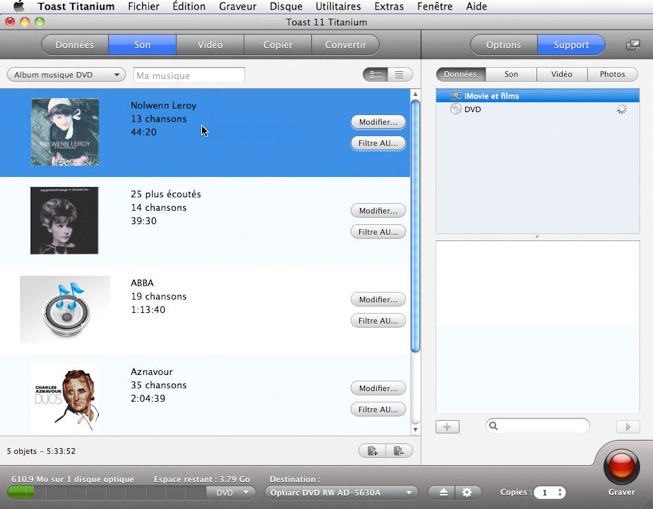Click the Aznavour Duos album cover

65,398
